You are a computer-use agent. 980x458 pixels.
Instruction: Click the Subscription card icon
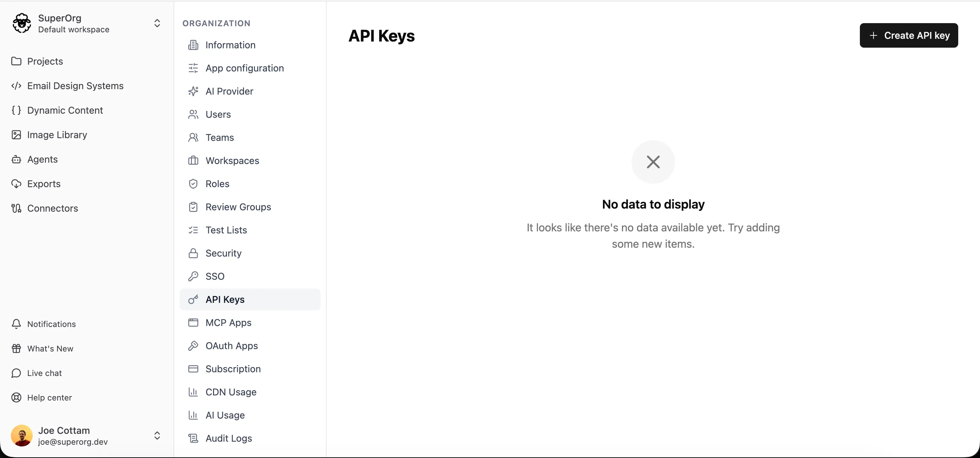point(193,369)
